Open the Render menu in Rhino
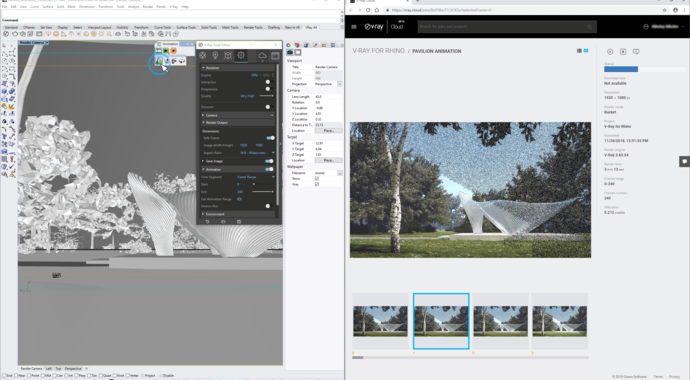Viewport: 690px width, 380px height. (148, 7)
